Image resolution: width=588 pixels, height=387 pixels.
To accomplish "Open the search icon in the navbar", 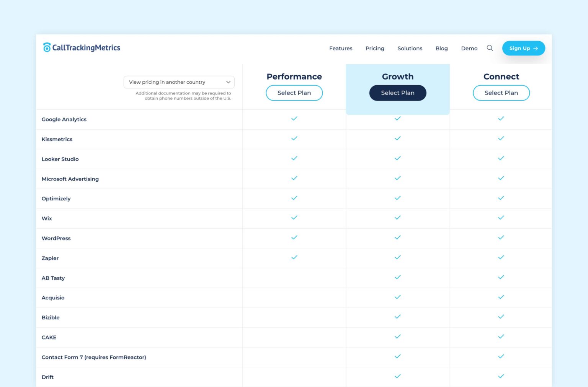I will (x=490, y=48).
